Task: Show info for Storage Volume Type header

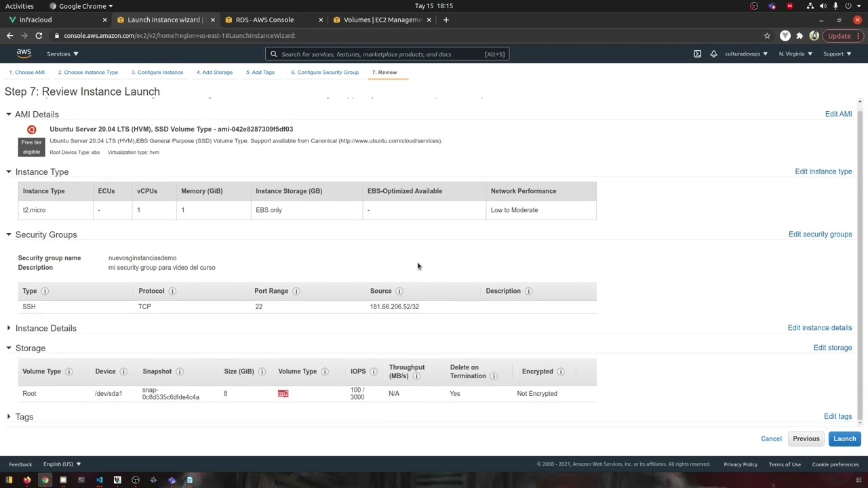Action: pos(324,371)
